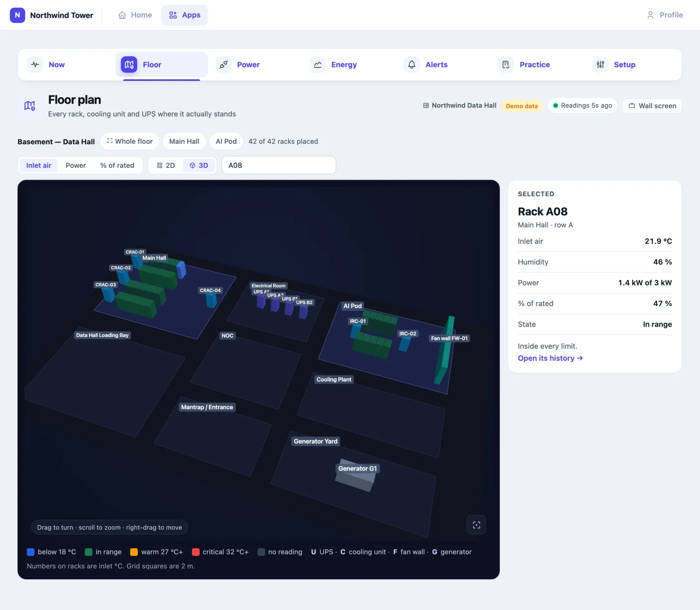Click the Readings 5s ago status
The width and height of the screenshot is (700, 610).
tap(582, 105)
